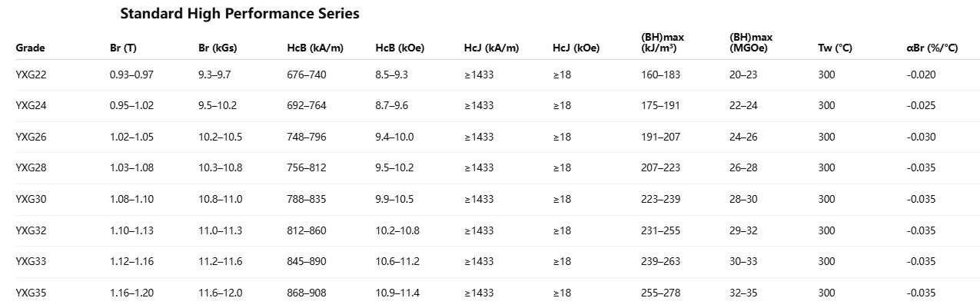980x308 pixels.
Task: Click the Standard High Performance Series heading
Action: point(240,14)
